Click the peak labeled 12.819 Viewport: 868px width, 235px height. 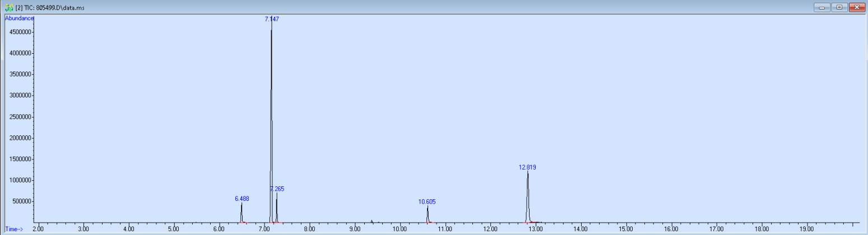(x=528, y=167)
